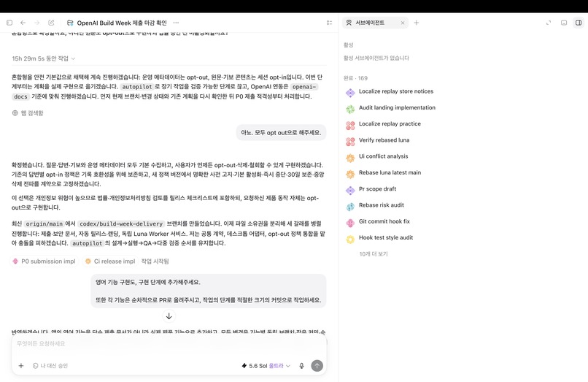Click the codex/build-week-delivery branch code text

[x=121, y=224]
